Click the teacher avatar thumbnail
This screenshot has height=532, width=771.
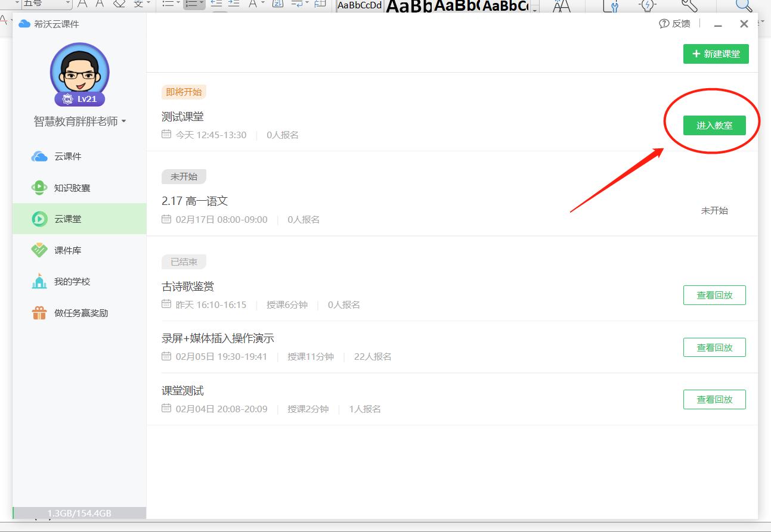pyautogui.click(x=79, y=71)
